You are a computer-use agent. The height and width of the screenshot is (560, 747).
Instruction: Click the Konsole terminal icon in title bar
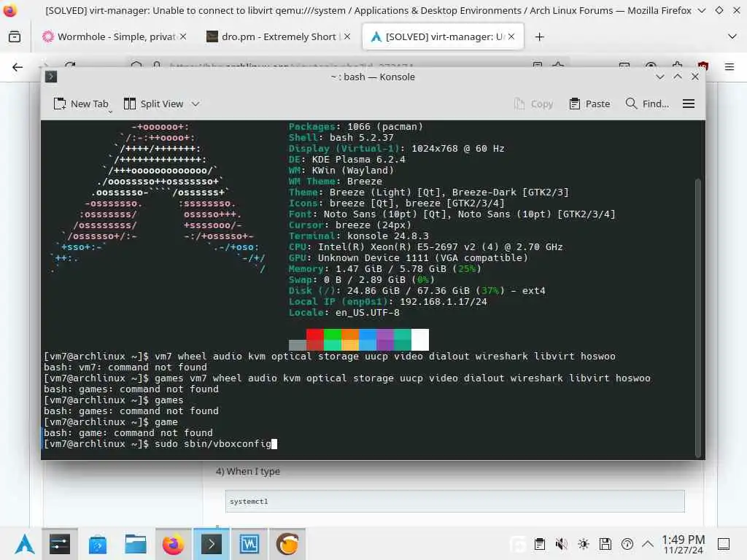tap(51, 77)
